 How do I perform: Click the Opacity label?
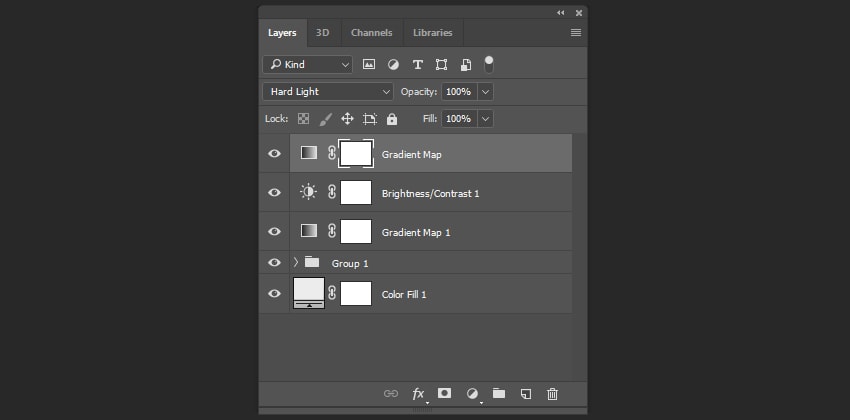click(418, 92)
